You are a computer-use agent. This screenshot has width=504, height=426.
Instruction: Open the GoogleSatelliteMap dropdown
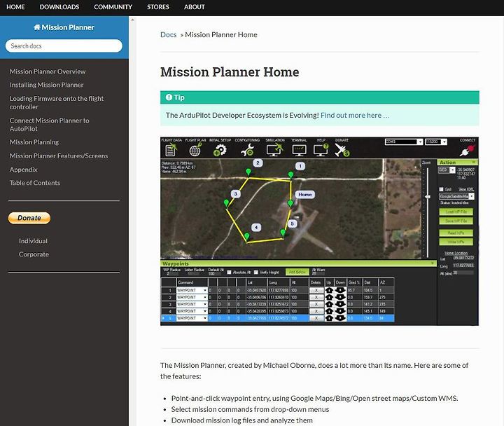tap(456, 196)
